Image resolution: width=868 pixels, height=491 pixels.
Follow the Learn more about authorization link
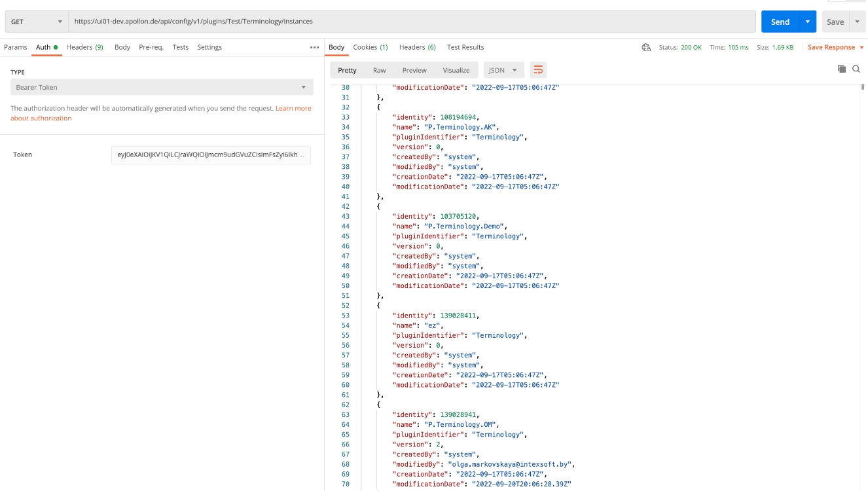[293, 109]
